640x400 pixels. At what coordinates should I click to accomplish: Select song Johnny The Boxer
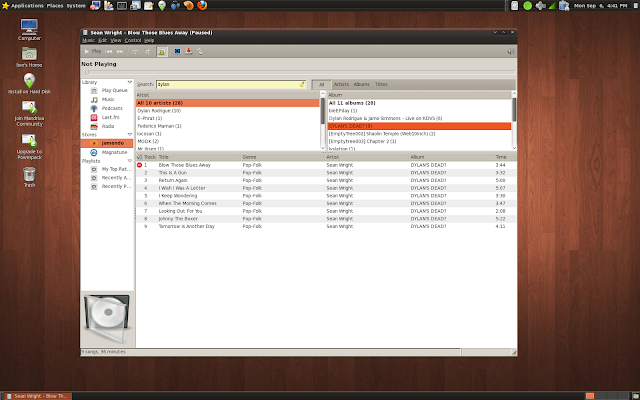click(x=326, y=219)
